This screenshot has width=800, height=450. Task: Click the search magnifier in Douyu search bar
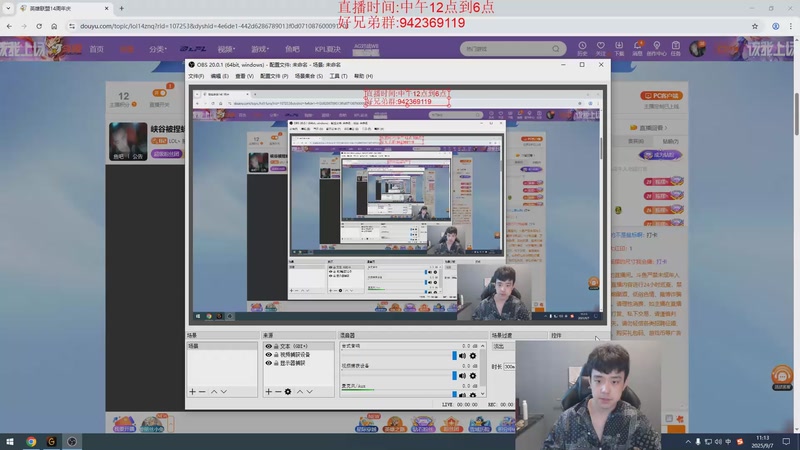pos(556,49)
